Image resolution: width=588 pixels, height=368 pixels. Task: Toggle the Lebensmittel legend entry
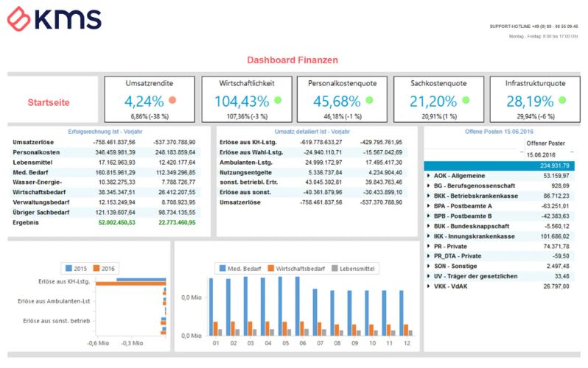(334, 269)
